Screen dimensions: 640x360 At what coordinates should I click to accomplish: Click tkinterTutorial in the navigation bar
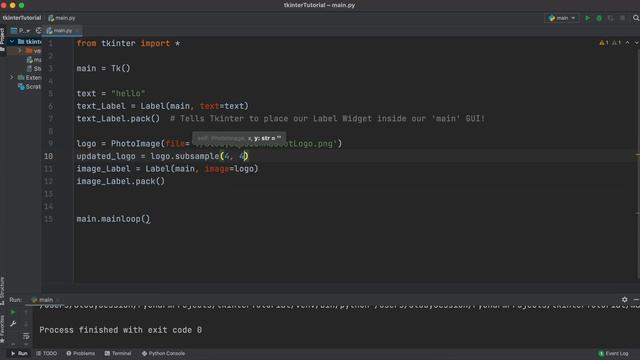point(22,18)
